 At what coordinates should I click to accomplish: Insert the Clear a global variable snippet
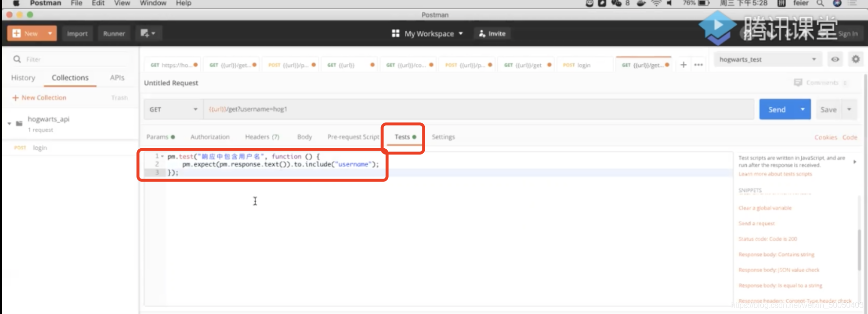(x=765, y=208)
